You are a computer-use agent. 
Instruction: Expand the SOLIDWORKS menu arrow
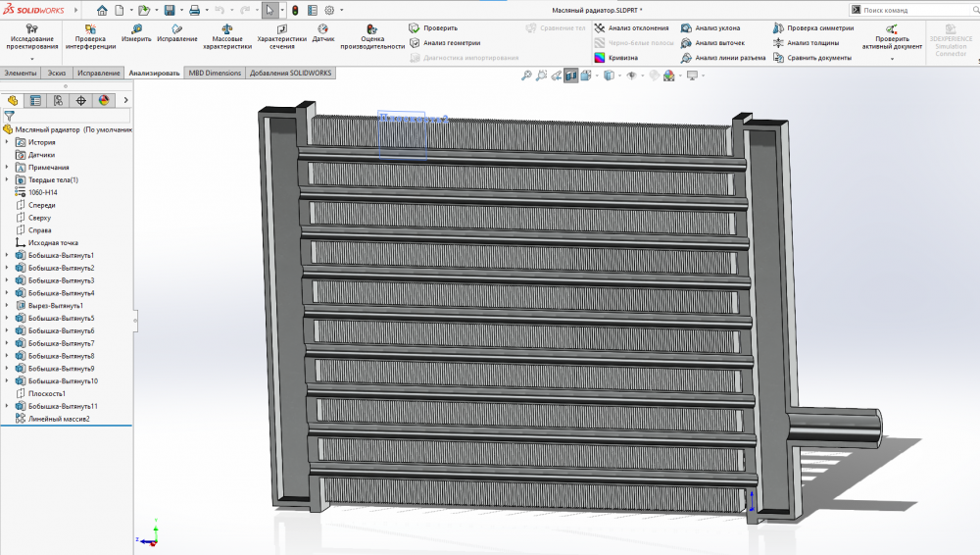tap(76, 10)
